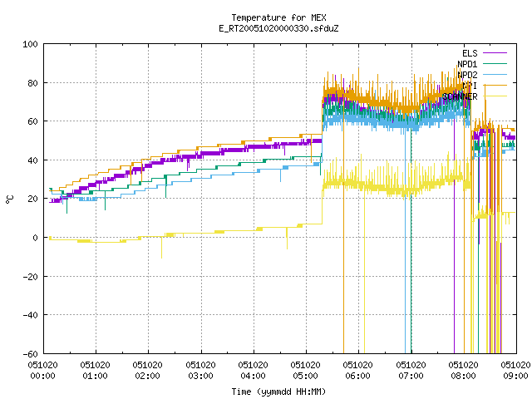Click the x-axis tick label '051020 02:00'
Screen dimensions: 532x399
148,371
